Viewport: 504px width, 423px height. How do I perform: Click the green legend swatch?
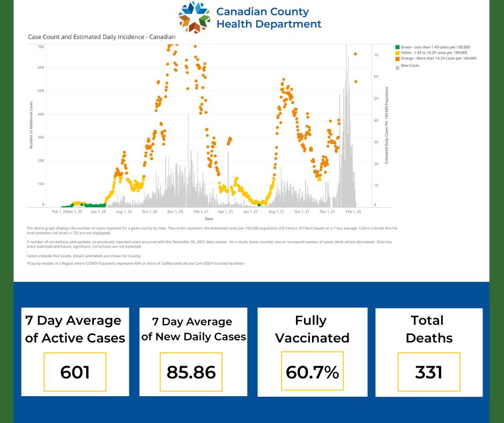(398, 47)
